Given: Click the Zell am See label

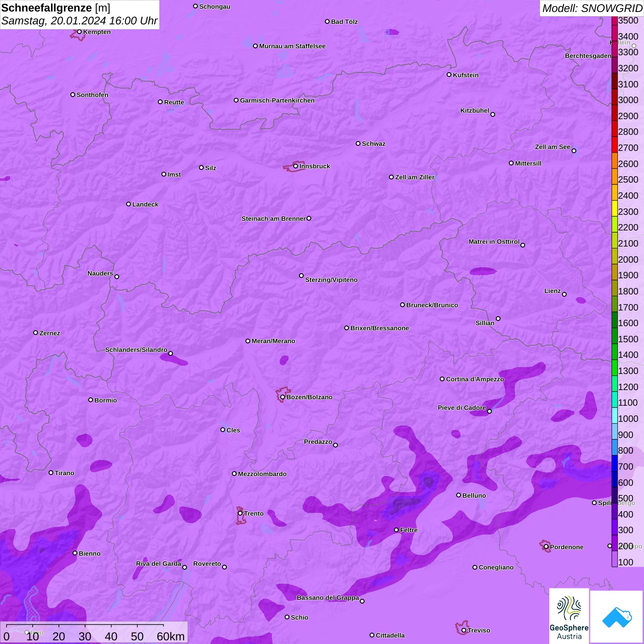Looking at the screenshot, I should pos(552,147).
